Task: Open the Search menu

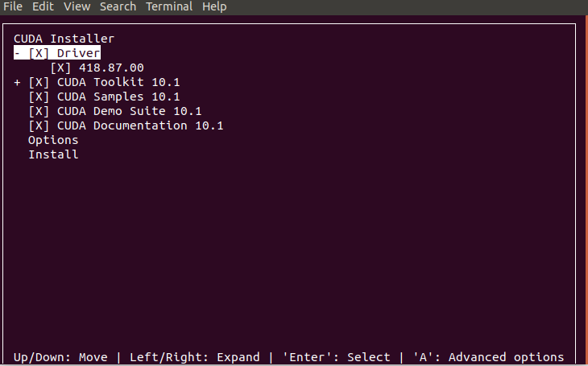Action: pos(118,6)
